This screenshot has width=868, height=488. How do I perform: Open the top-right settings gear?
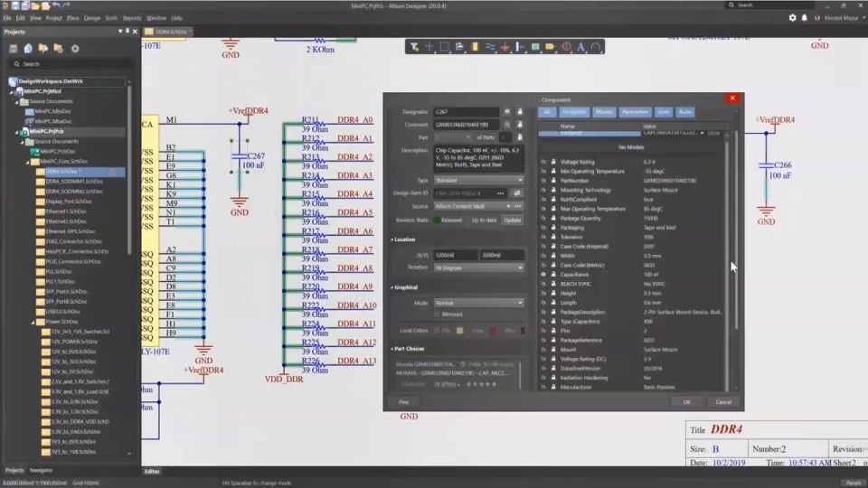pos(792,18)
